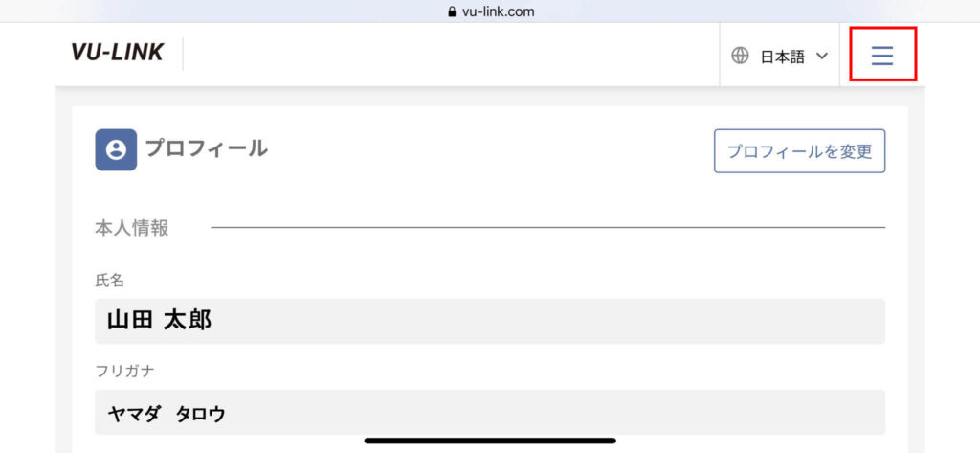The image size is (980, 453).
Task: Open the hamburger menu icon
Action: [882, 57]
